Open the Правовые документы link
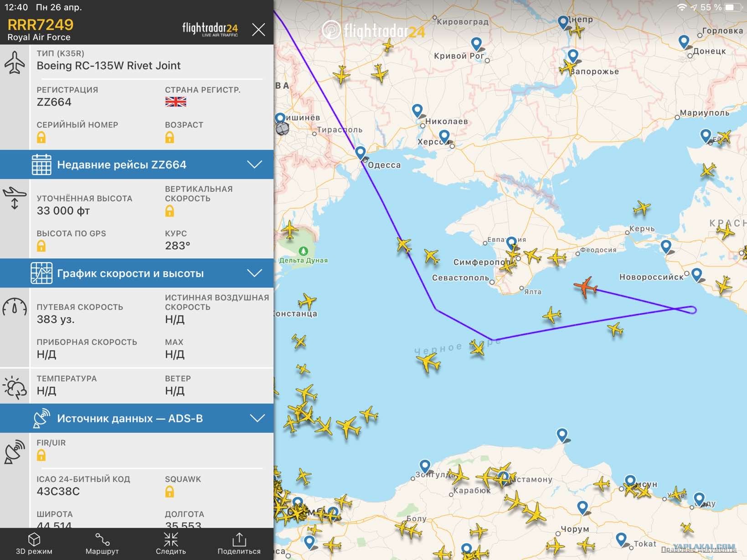Screen dimensions: 747x560 point(699,550)
